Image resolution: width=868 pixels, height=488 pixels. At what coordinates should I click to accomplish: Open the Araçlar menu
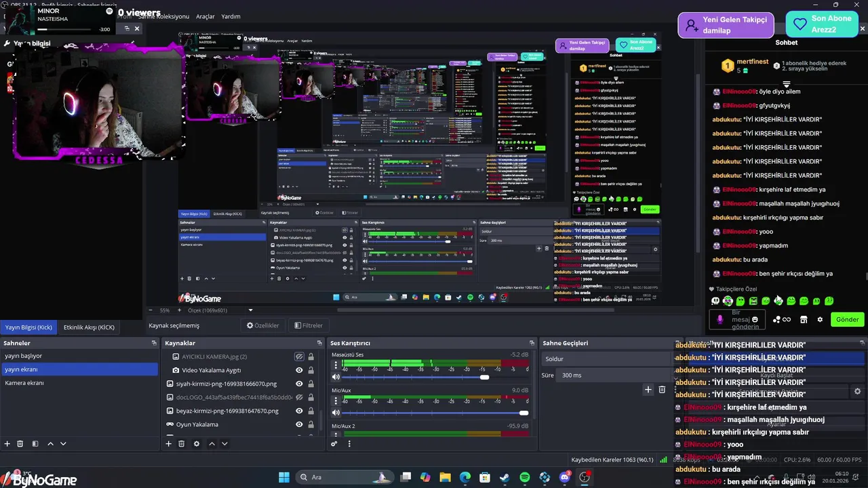tap(205, 16)
